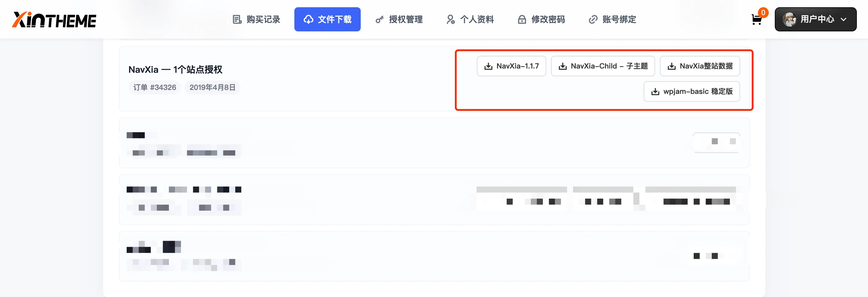Click order number 订单 #34326

click(155, 88)
